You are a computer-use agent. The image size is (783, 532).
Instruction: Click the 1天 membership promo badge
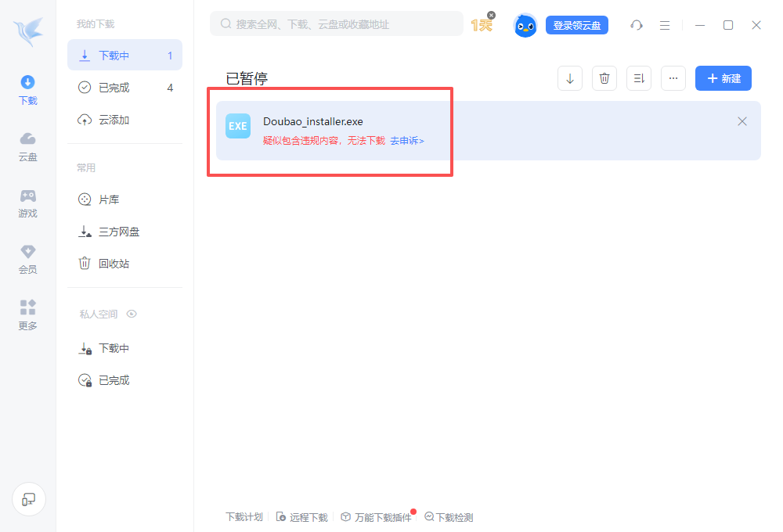point(482,25)
